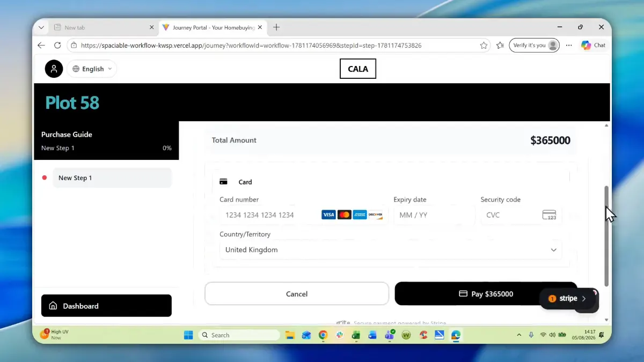Select the Card payment method

pos(236,182)
